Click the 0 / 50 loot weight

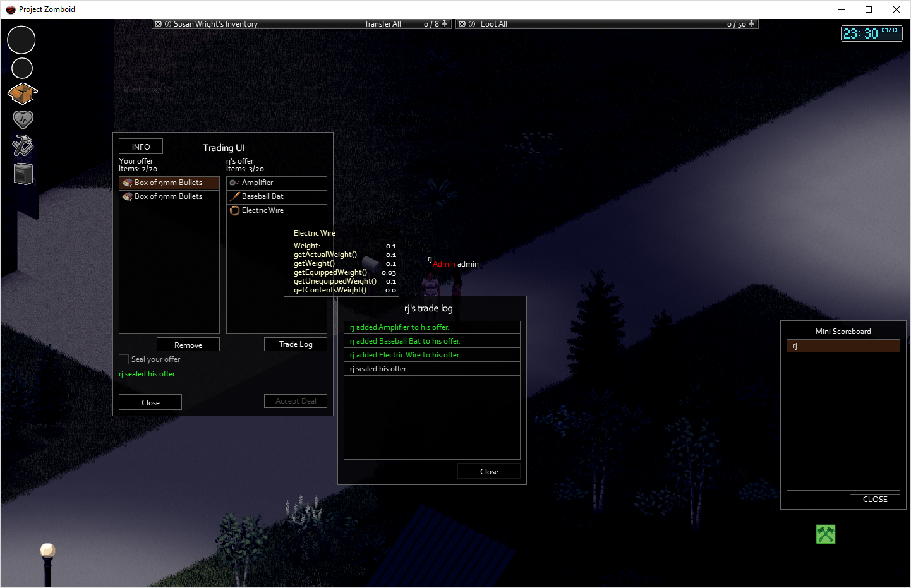pyautogui.click(x=737, y=24)
